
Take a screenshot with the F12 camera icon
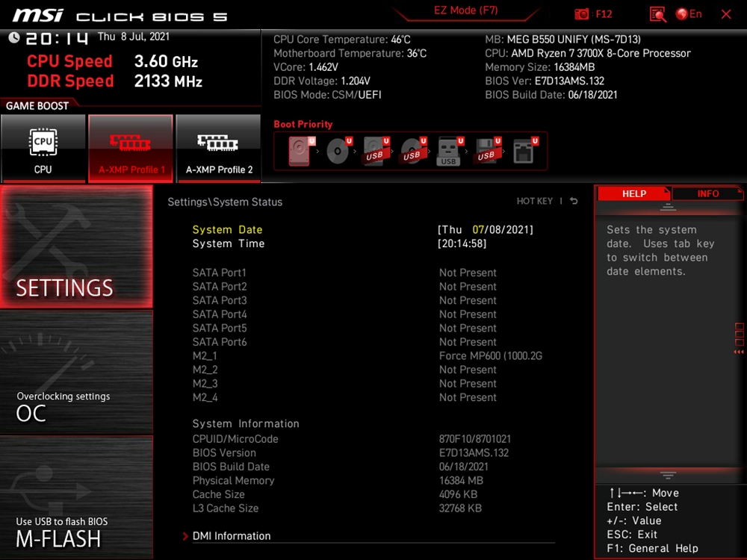[580, 14]
